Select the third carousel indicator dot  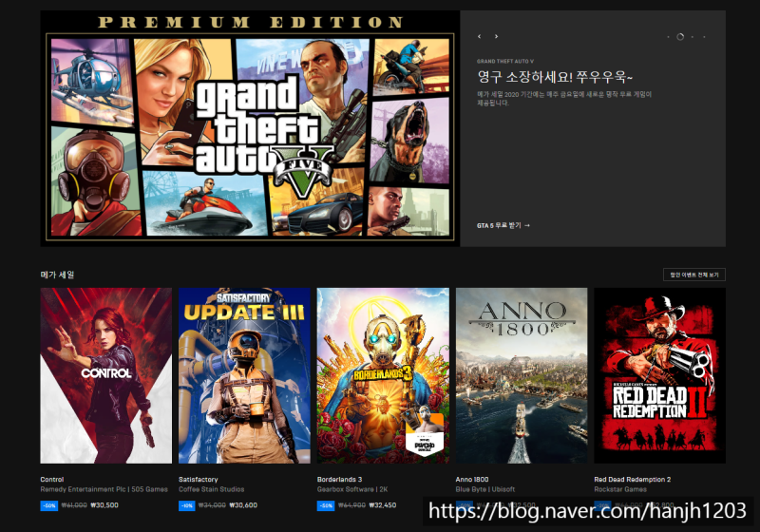(x=693, y=37)
